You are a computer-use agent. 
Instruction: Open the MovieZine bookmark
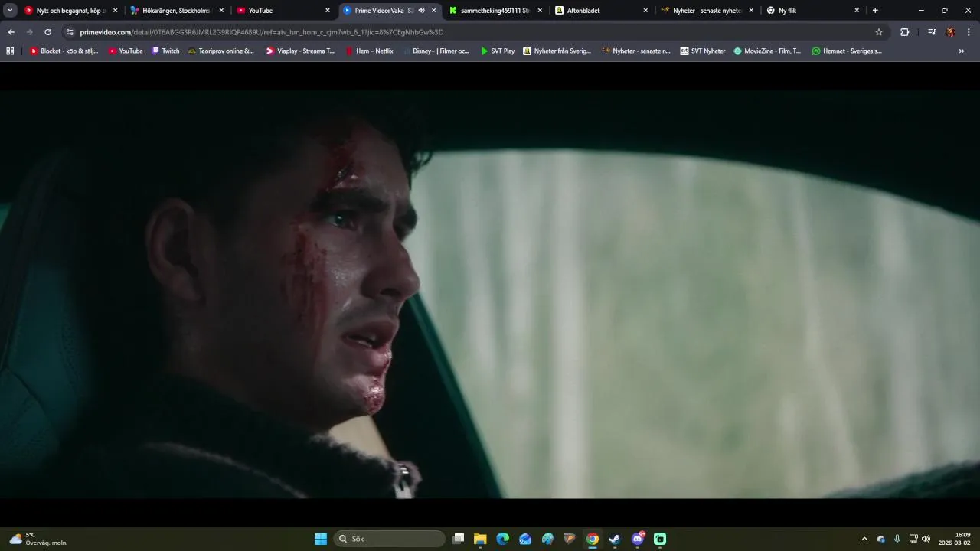pyautogui.click(x=767, y=51)
